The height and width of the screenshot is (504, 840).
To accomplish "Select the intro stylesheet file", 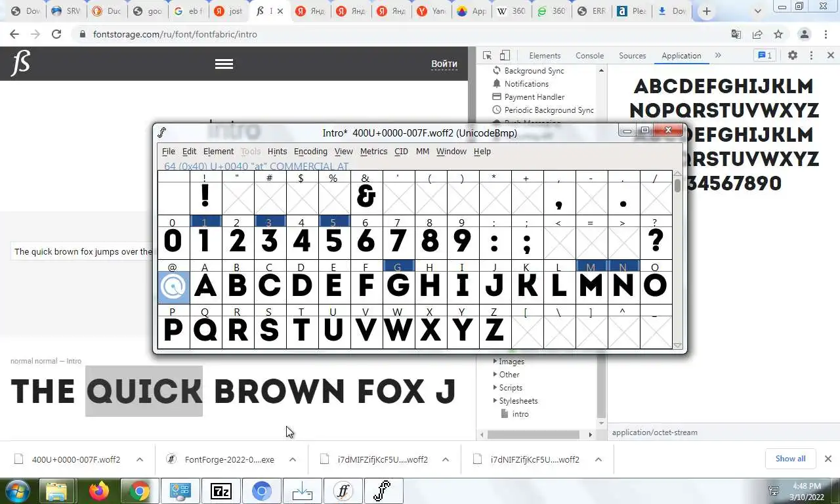I will pyautogui.click(x=520, y=414).
